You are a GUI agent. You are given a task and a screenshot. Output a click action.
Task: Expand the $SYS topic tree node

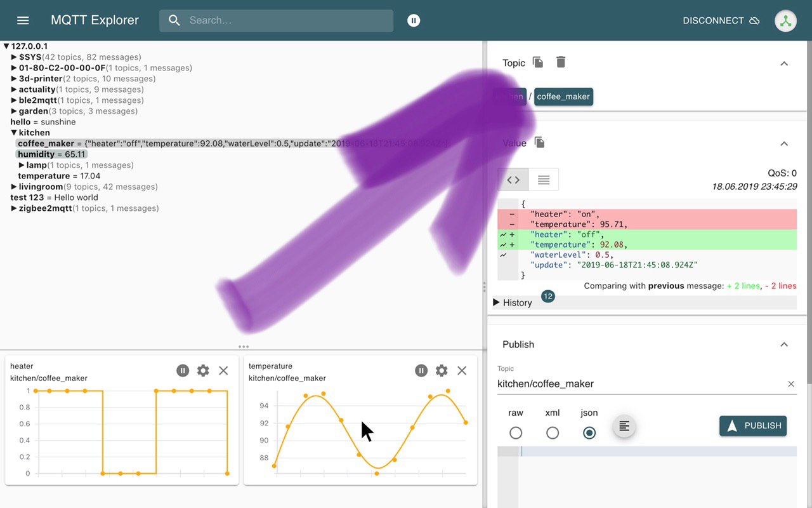(x=14, y=57)
